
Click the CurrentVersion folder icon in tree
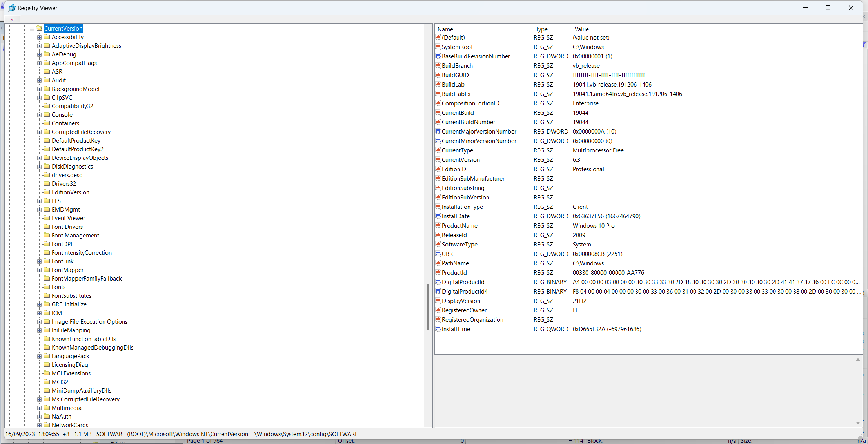click(x=39, y=28)
